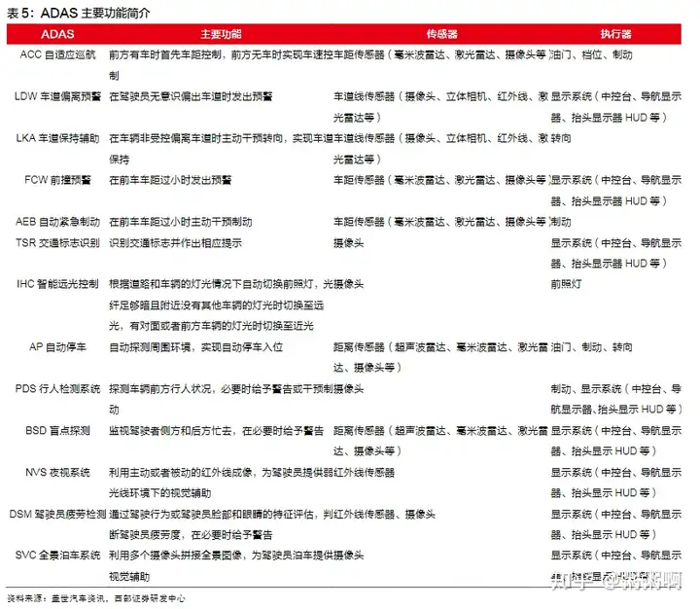Click the 'ADAS' column header

[57, 34]
